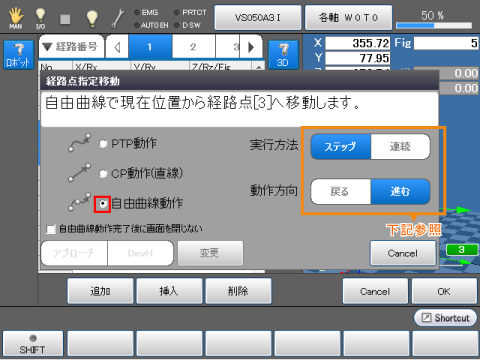Click the bottom bar Cancel button
Viewport: 480px width, 360px height.
tap(375, 291)
